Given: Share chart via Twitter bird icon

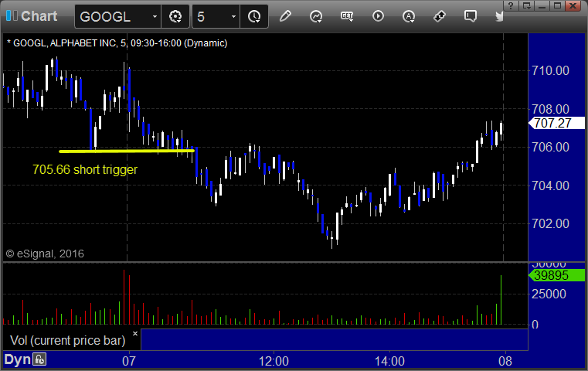Looking at the screenshot, I should tap(499, 16).
